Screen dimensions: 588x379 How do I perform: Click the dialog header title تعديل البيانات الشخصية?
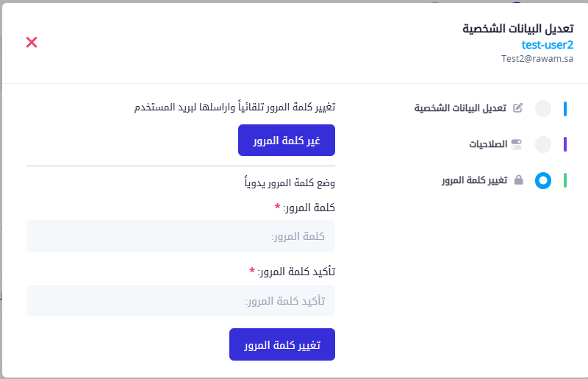[x=517, y=29]
